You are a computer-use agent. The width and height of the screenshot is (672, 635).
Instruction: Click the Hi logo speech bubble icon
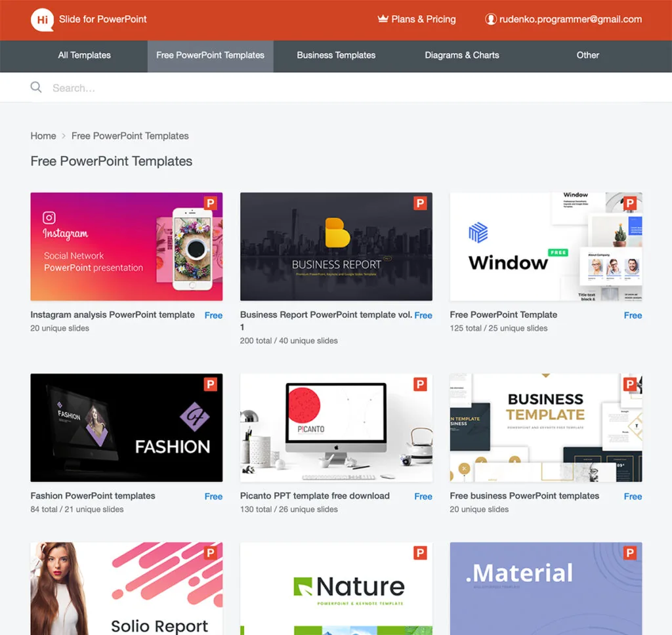click(x=42, y=20)
